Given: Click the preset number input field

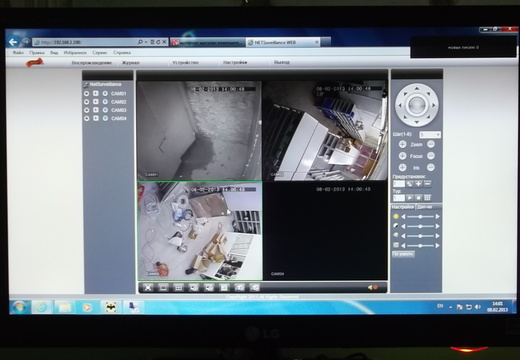Looking at the screenshot, I should (x=399, y=184).
